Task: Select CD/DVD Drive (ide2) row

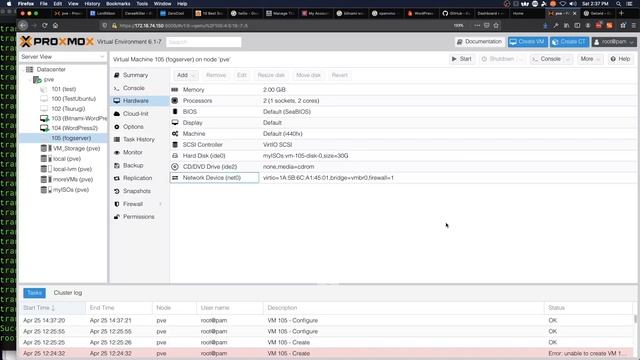Action: 403,167
